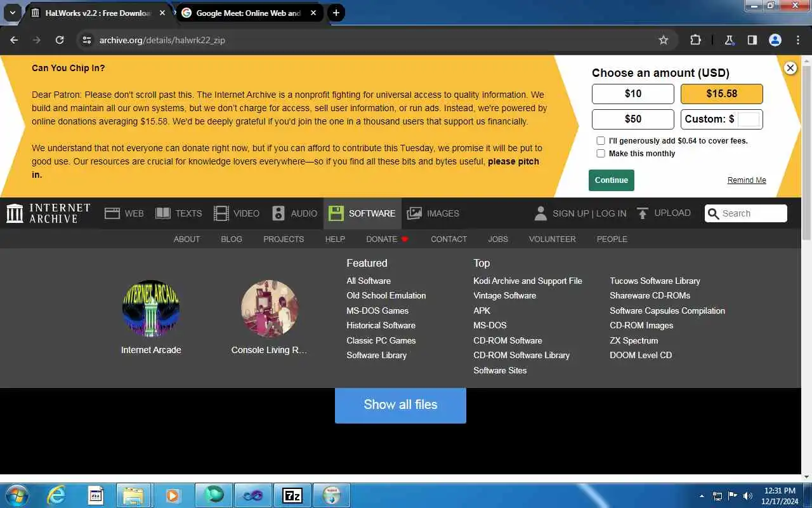This screenshot has width=812, height=508.
Task: Check the cover fees checkbox
Action: [601, 140]
